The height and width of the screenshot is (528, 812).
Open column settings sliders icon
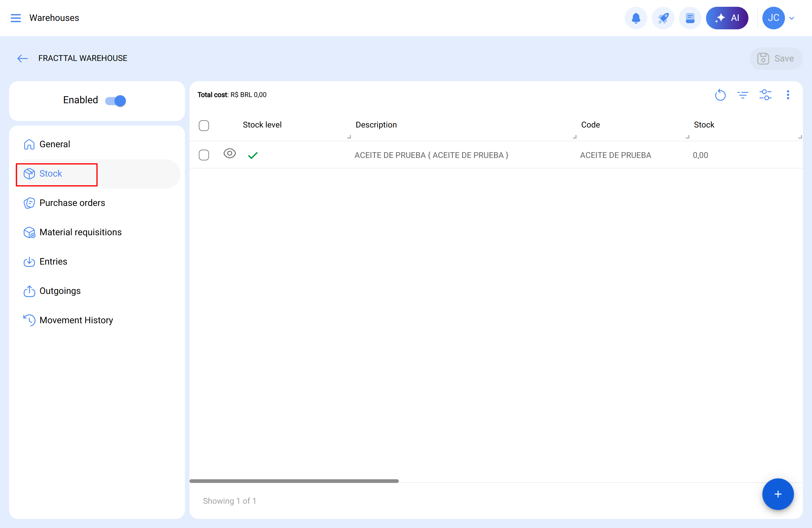coord(765,95)
